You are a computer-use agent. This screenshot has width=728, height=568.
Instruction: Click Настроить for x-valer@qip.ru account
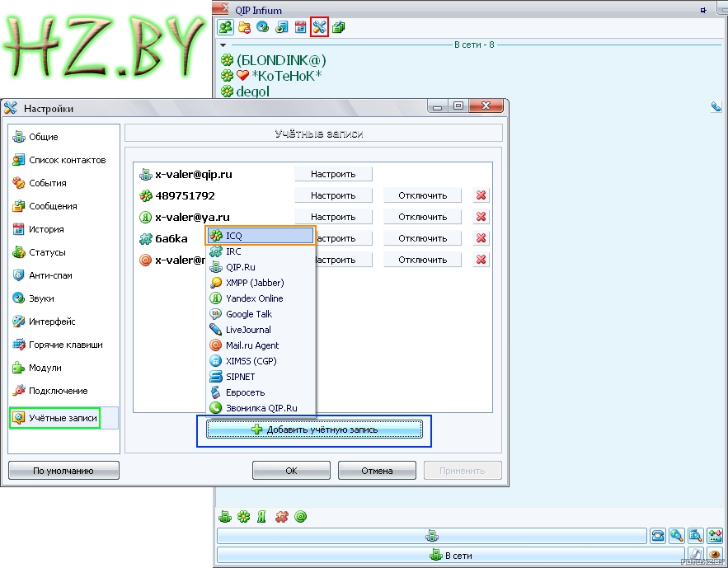(x=333, y=174)
